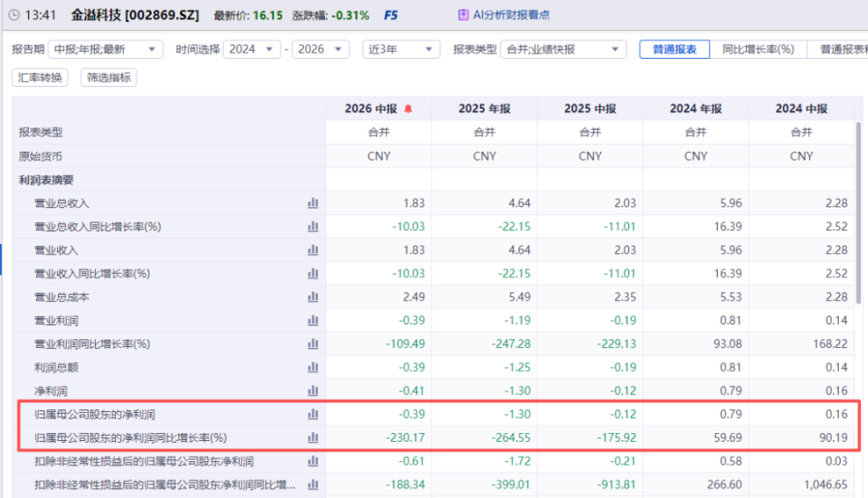Click the AI分析财报看点 purple icon

(463, 15)
